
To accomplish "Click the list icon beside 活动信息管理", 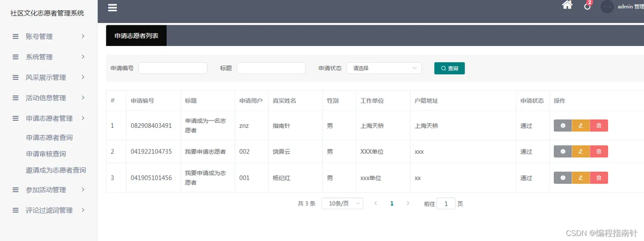I will [16, 98].
